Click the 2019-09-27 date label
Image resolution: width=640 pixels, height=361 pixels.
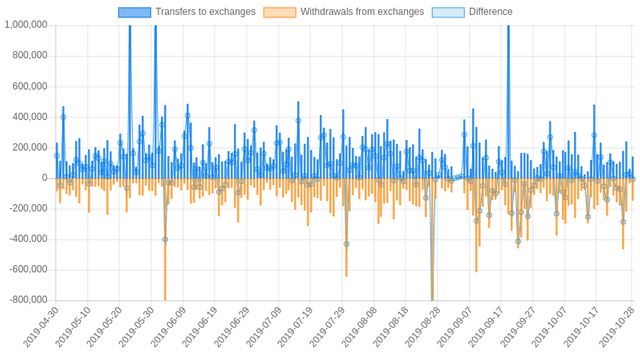tap(518, 328)
